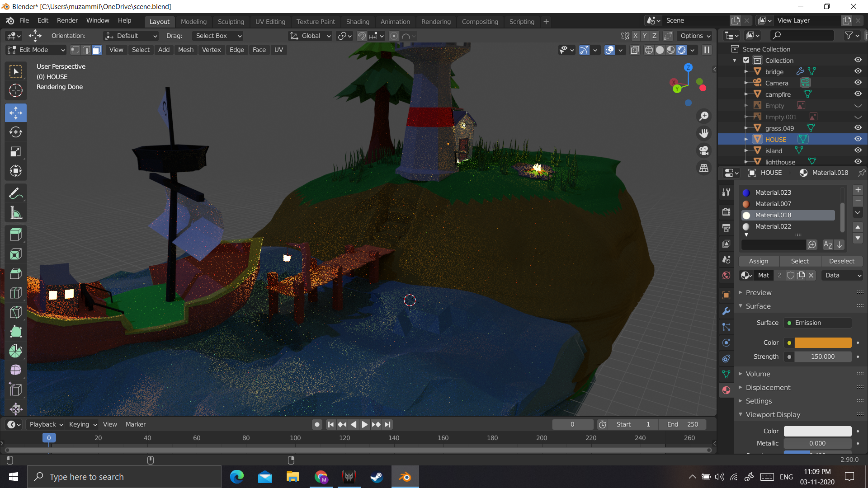Click play button in timeline

point(363,424)
